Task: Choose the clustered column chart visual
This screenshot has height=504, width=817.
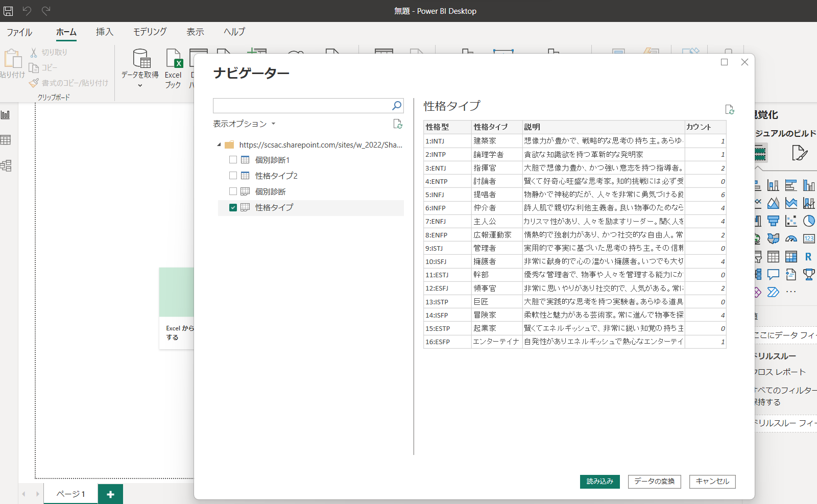Action: pos(808,185)
